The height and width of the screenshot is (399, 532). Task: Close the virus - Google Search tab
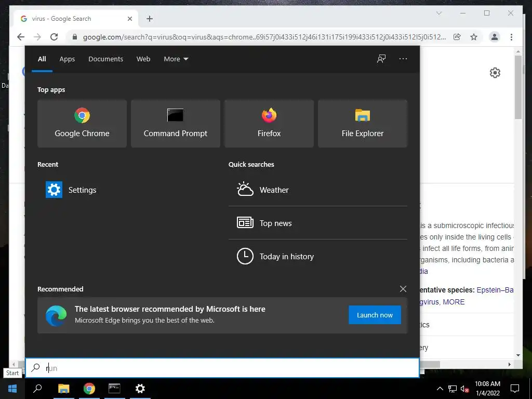click(129, 19)
